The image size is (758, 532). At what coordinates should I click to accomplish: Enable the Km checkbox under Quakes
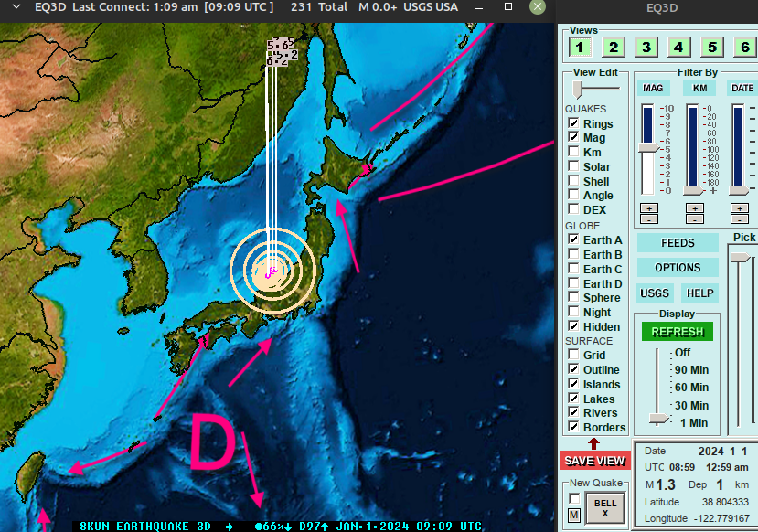tap(573, 152)
